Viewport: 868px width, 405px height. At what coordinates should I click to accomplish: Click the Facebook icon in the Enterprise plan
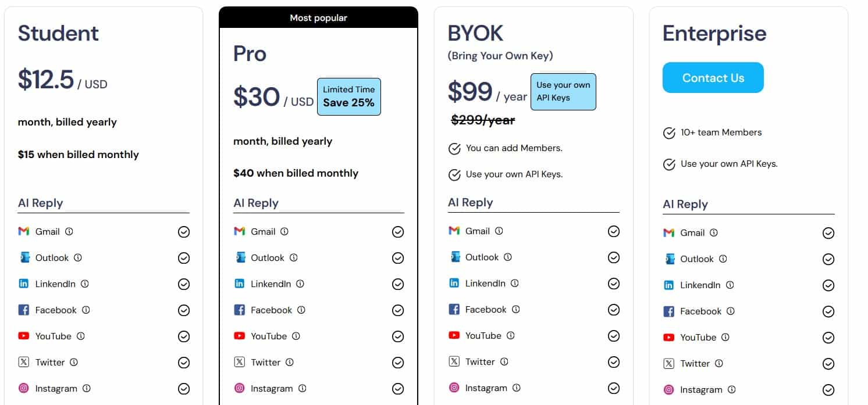[x=670, y=311]
